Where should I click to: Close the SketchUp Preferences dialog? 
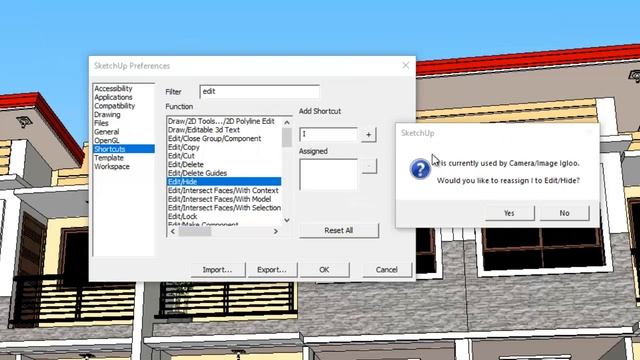405,65
